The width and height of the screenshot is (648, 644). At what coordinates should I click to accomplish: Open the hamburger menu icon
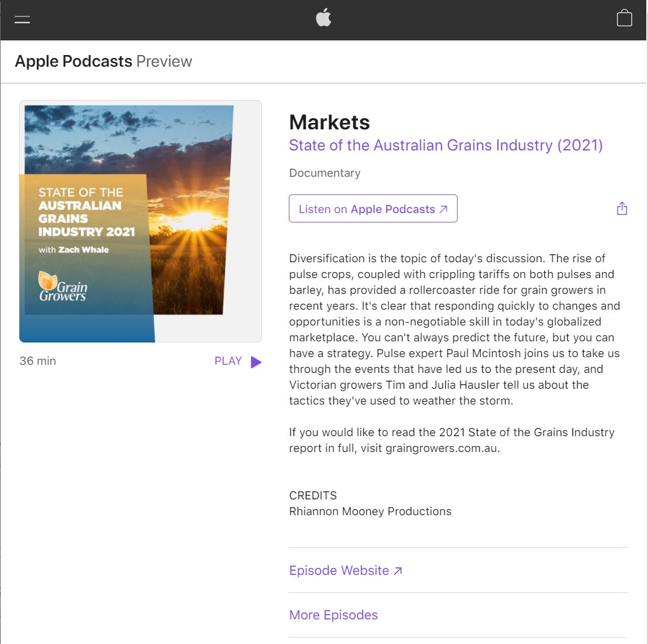coord(22,19)
